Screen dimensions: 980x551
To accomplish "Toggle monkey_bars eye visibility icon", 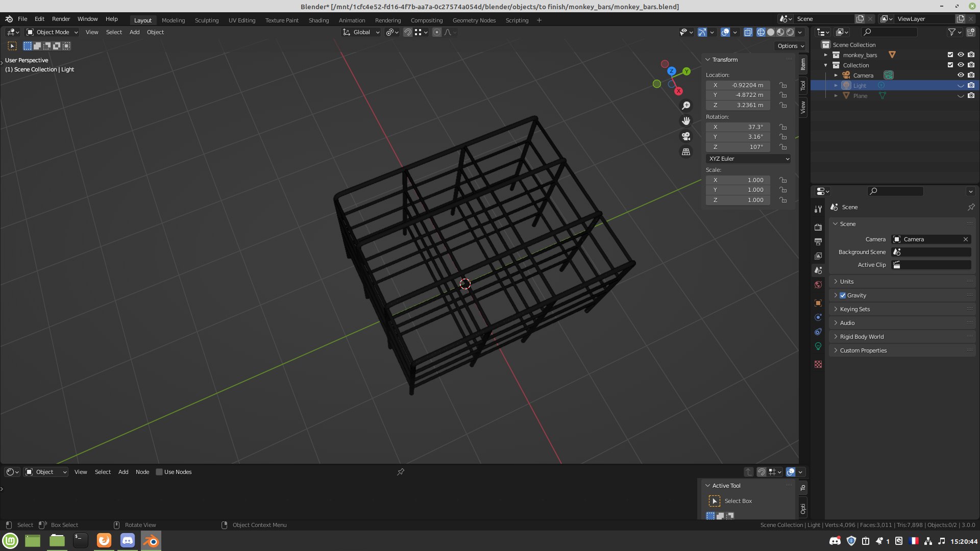I will 961,55.
